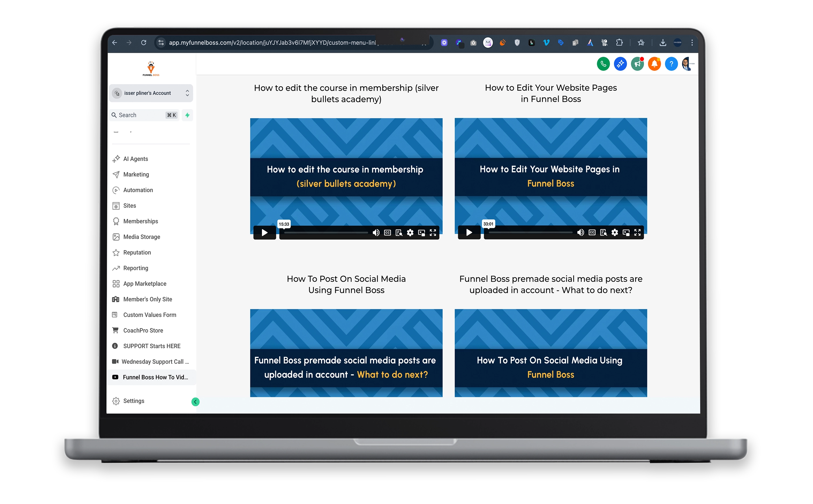Viewport: 813px width, 504px height.
Task: Open Marketing in sidebar
Action: coord(136,174)
